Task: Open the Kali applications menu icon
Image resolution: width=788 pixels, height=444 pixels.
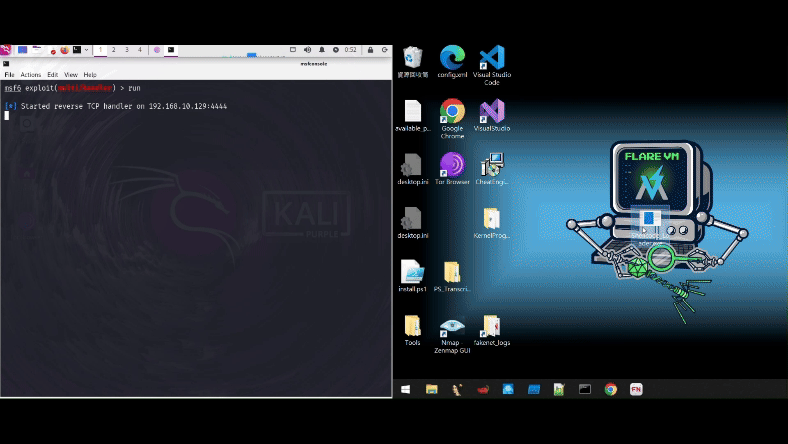Action: pos(6,50)
